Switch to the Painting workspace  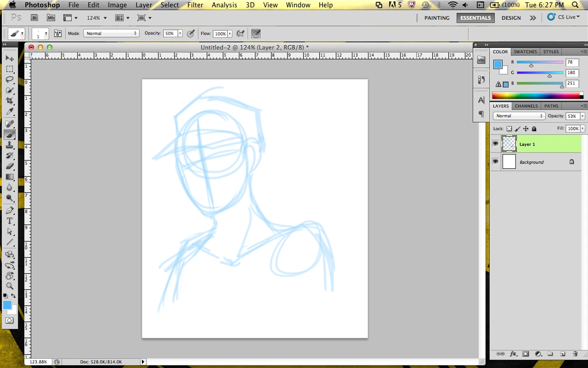point(436,18)
